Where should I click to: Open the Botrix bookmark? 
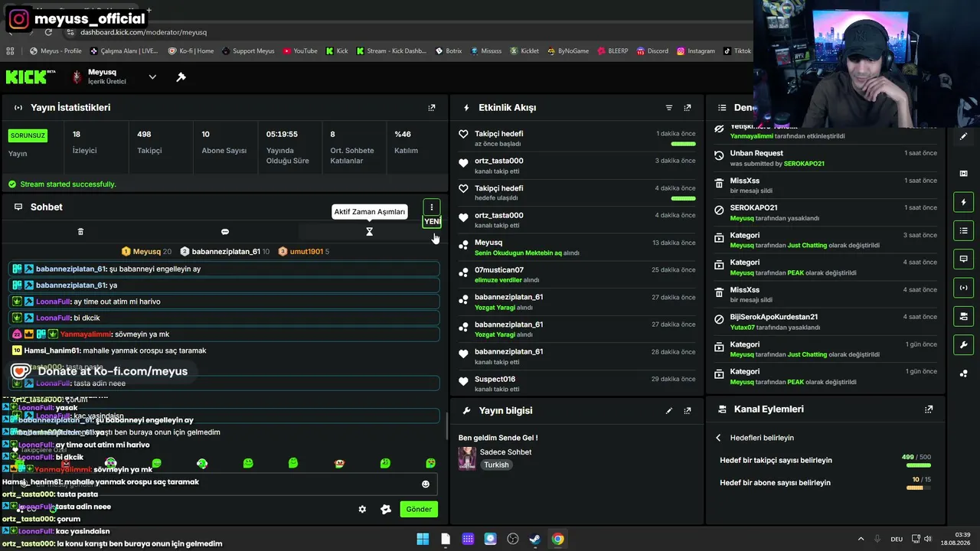(449, 51)
